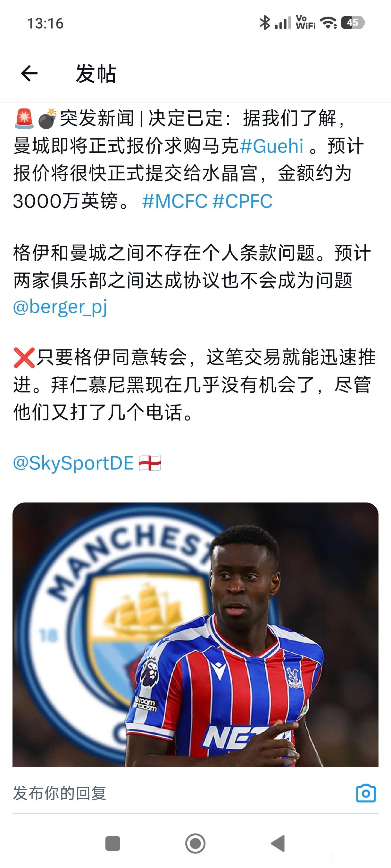Tap the Android square recent-apps button
The height and width of the screenshot is (868, 391).
(113, 843)
